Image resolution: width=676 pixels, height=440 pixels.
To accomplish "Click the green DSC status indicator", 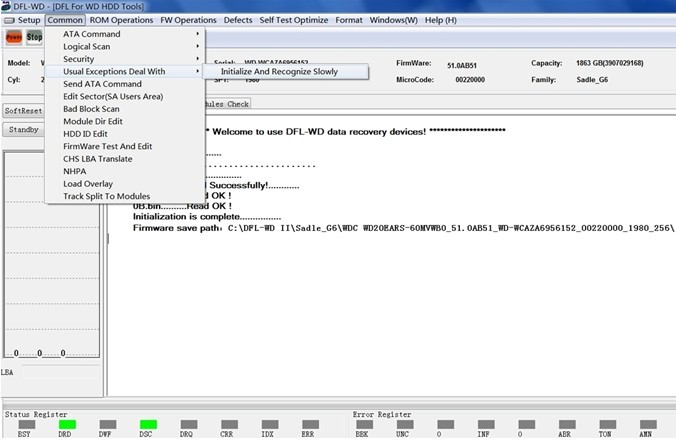I will (148, 424).
